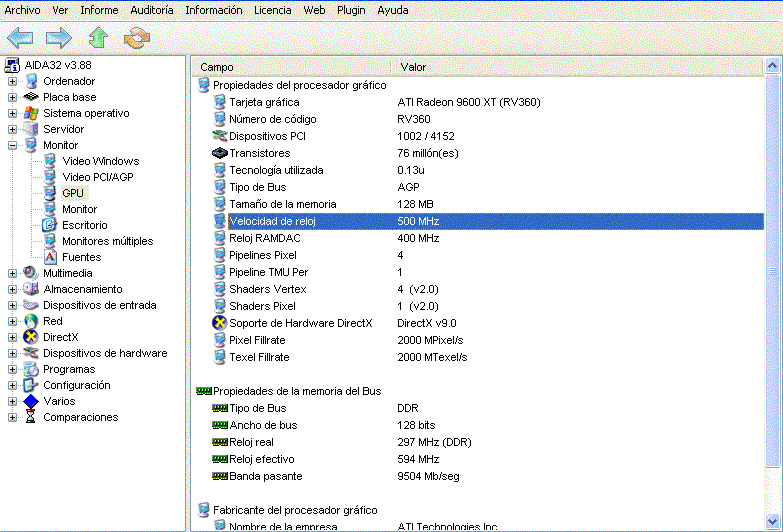
Task: Open the Informe menu
Action: (x=99, y=10)
